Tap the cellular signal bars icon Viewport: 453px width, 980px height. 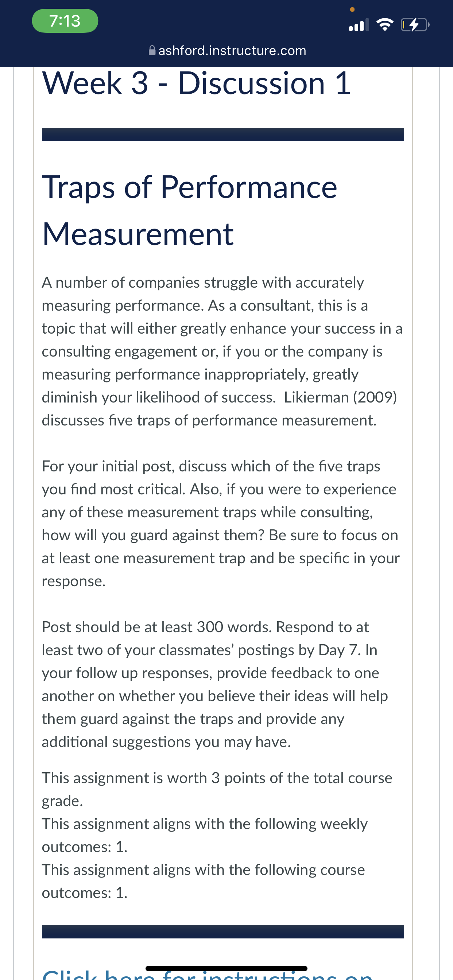click(359, 25)
